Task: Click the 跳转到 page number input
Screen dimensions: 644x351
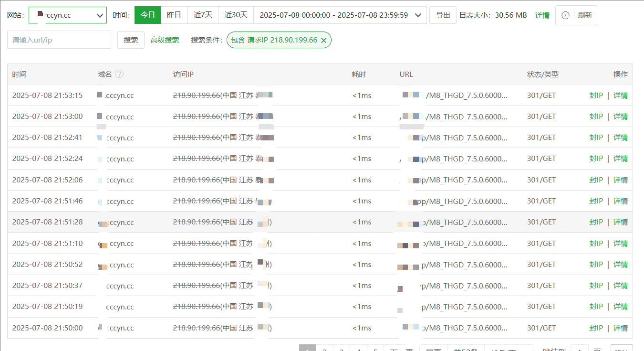Action: tap(580, 348)
